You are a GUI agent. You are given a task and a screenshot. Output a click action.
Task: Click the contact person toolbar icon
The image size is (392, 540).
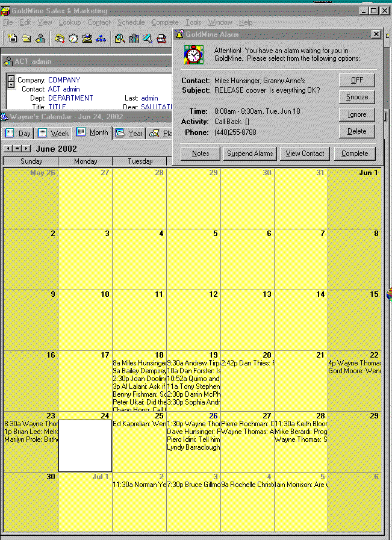click(40, 38)
